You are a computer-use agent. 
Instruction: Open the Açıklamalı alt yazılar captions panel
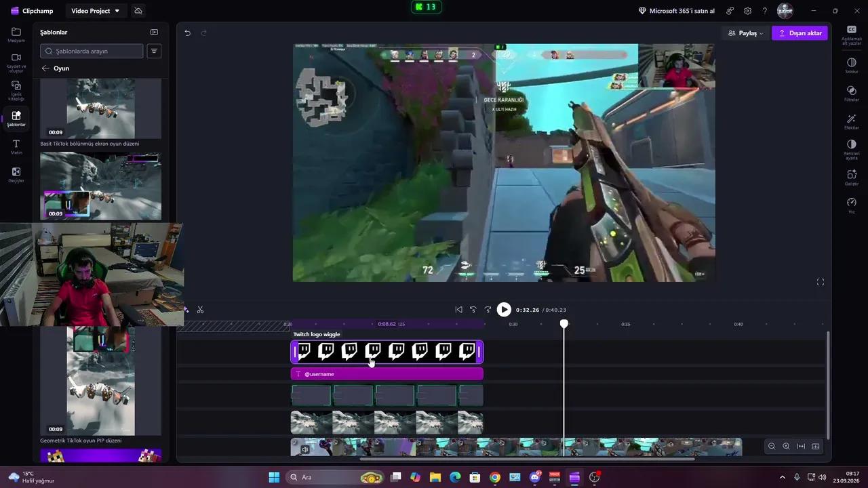pos(852,35)
